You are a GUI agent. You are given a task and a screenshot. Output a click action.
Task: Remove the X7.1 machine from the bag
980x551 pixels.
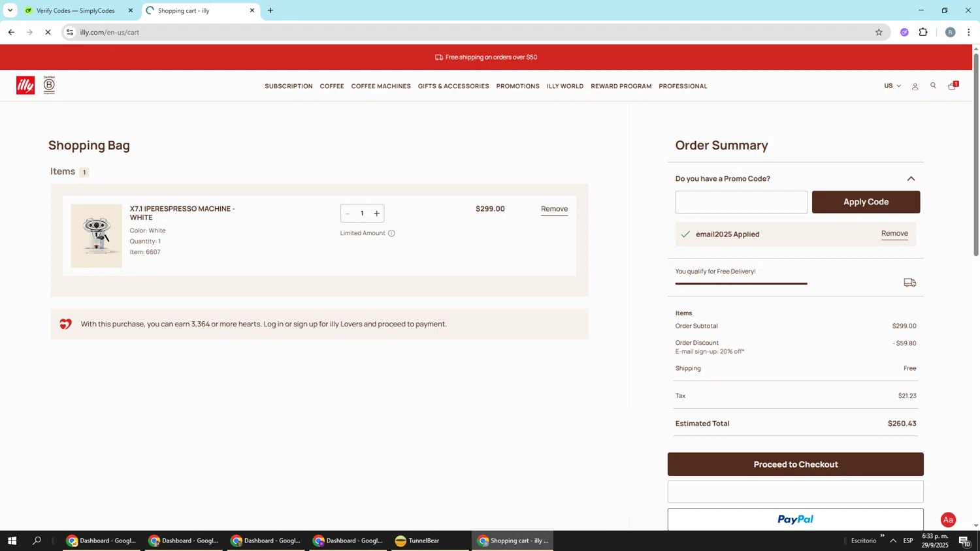point(554,209)
